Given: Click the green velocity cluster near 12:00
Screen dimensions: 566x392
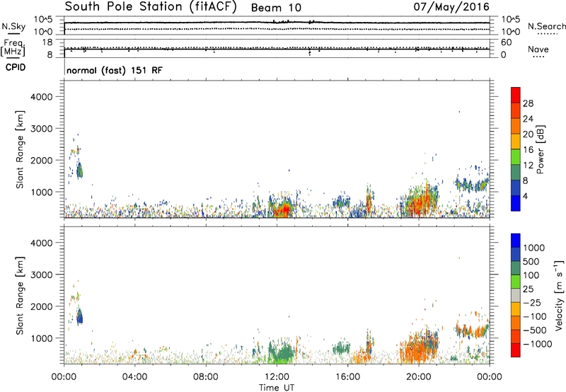Looking at the screenshot, I should coord(281,352).
